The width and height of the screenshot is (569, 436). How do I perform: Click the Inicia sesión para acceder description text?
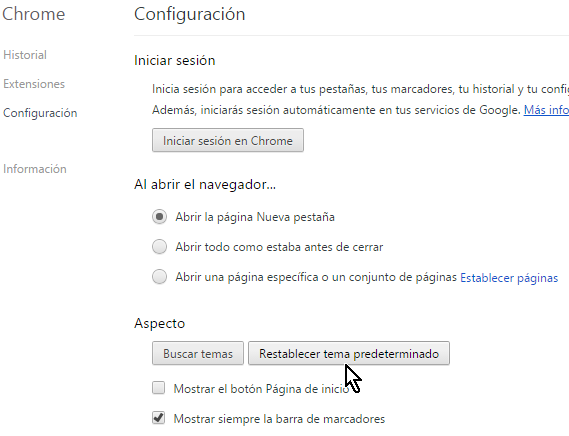[x=360, y=89]
